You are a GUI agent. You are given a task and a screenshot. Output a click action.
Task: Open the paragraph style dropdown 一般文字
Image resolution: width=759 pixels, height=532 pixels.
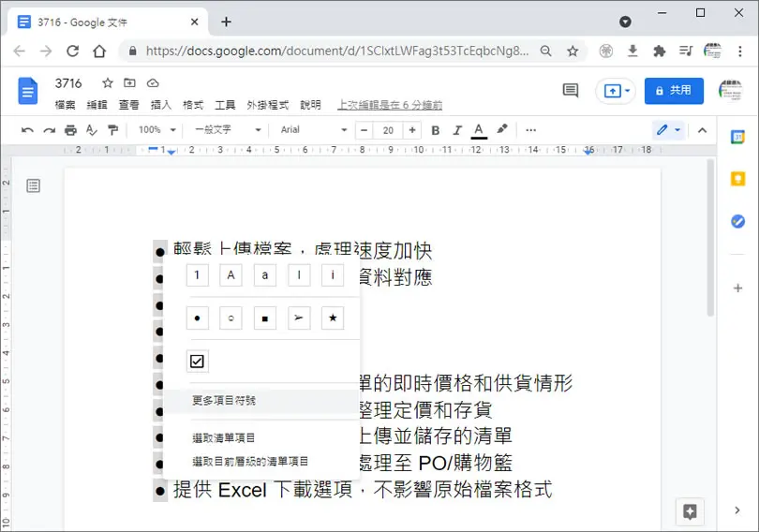point(228,129)
